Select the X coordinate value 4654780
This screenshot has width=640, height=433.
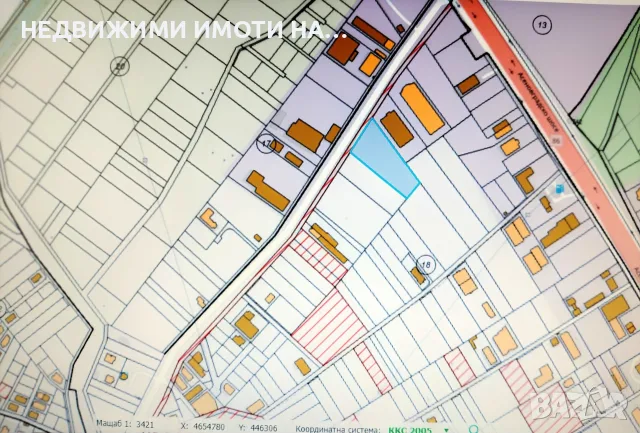209,427
